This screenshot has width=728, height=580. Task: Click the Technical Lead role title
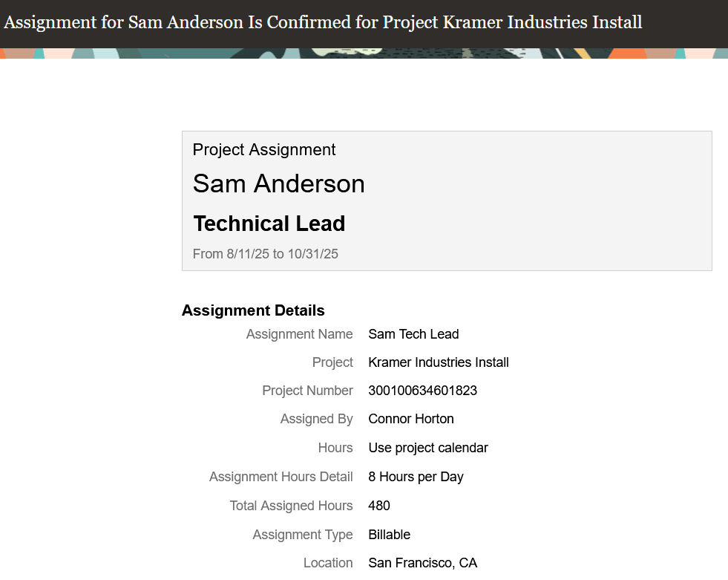pyautogui.click(x=269, y=224)
